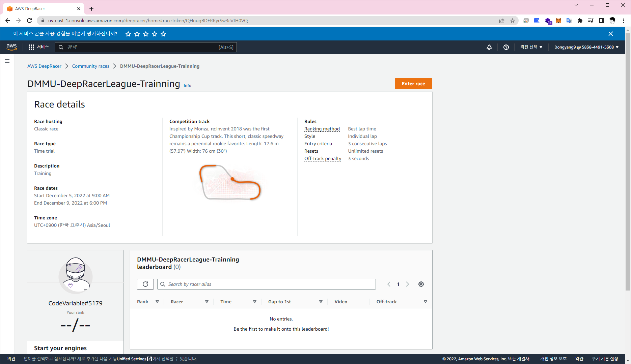Open Chrome tab search chevron
The height and width of the screenshot is (364, 631).
click(576, 5)
